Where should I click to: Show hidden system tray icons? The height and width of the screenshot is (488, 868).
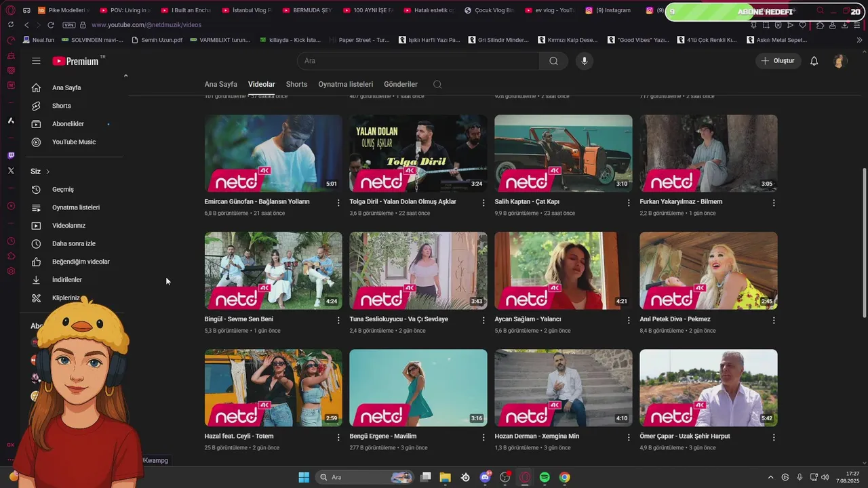tap(770, 477)
